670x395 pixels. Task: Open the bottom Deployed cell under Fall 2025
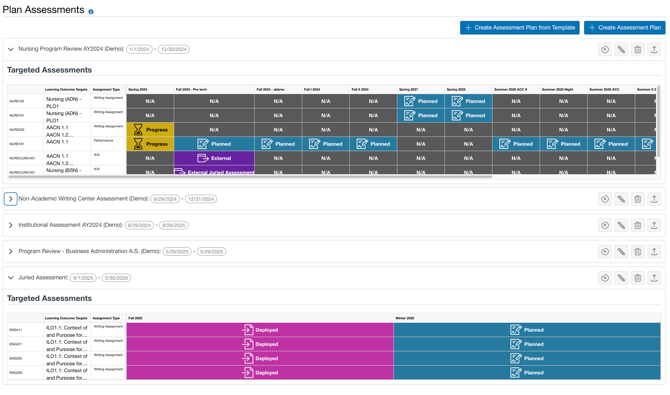pos(260,373)
